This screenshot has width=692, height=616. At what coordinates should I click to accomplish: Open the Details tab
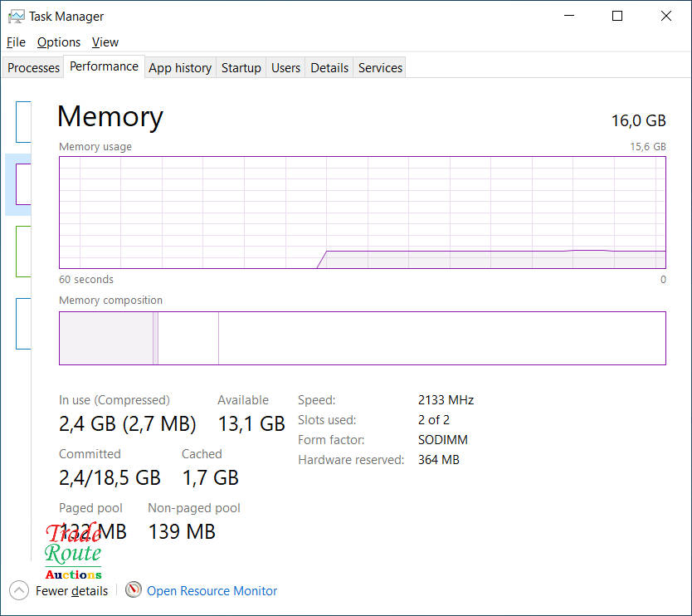[329, 68]
